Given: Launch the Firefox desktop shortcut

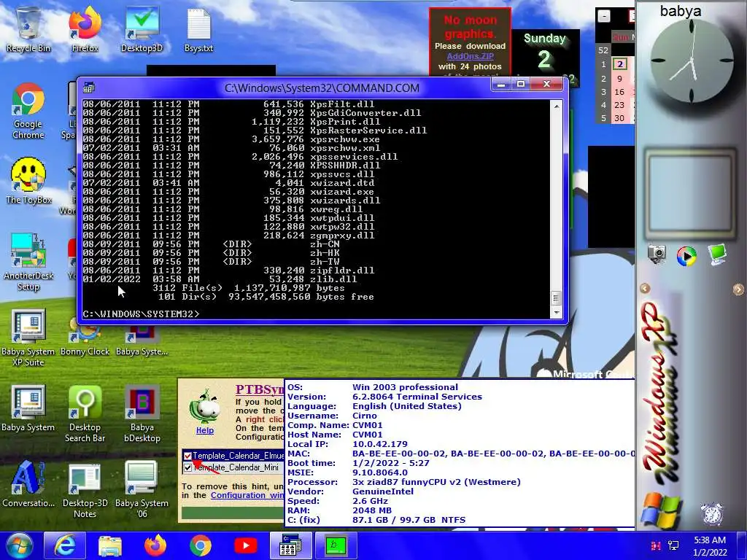Looking at the screenshot, I should (85, 29).
